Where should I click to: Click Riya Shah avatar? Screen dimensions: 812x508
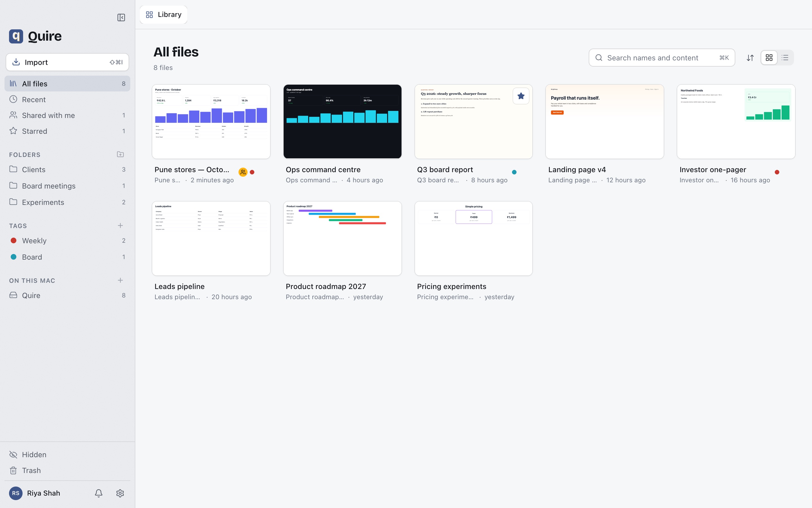(x=16, y=493)
